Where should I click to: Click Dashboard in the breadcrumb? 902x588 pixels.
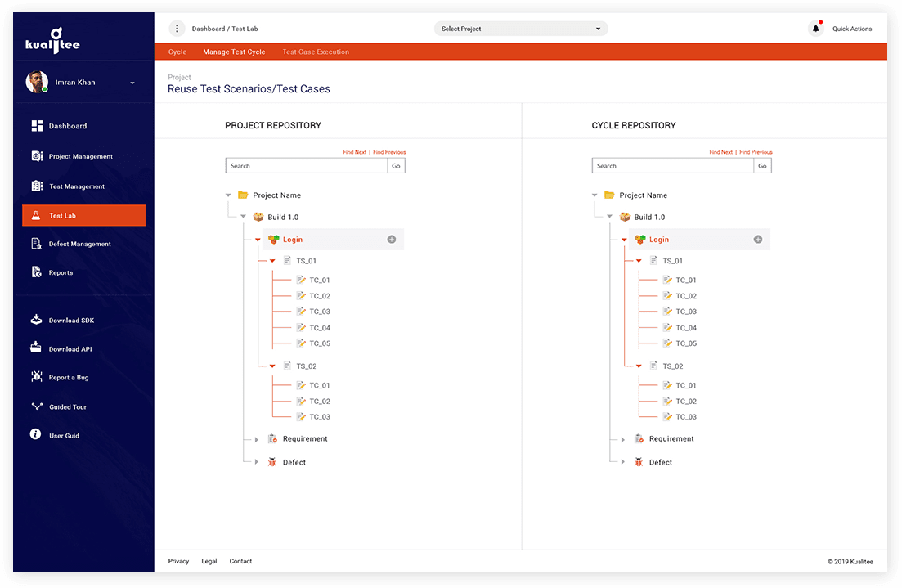pyautogui.click(x=209, y=29)
